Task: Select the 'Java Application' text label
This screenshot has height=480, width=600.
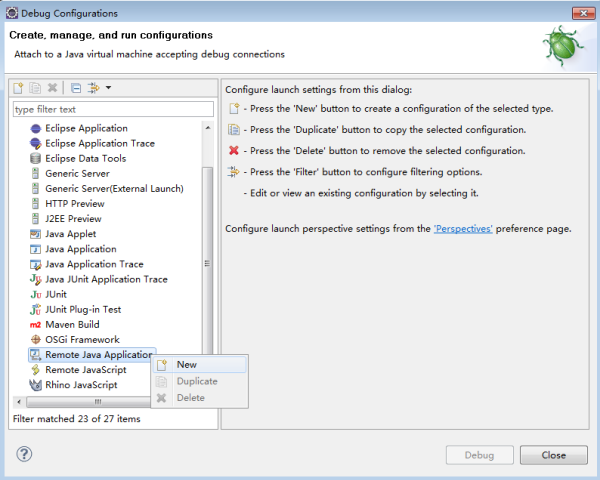Action: pos(81,249)
